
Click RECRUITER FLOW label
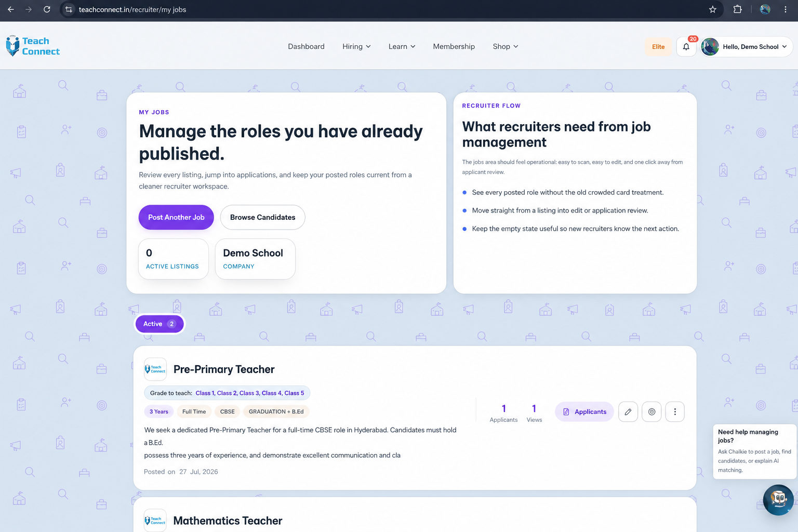(491, 105)
